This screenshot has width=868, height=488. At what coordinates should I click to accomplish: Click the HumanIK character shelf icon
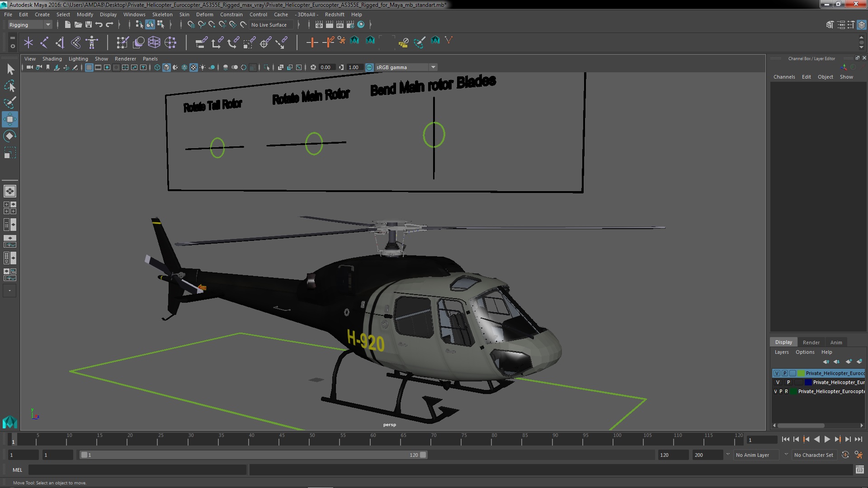coord(92,42)
